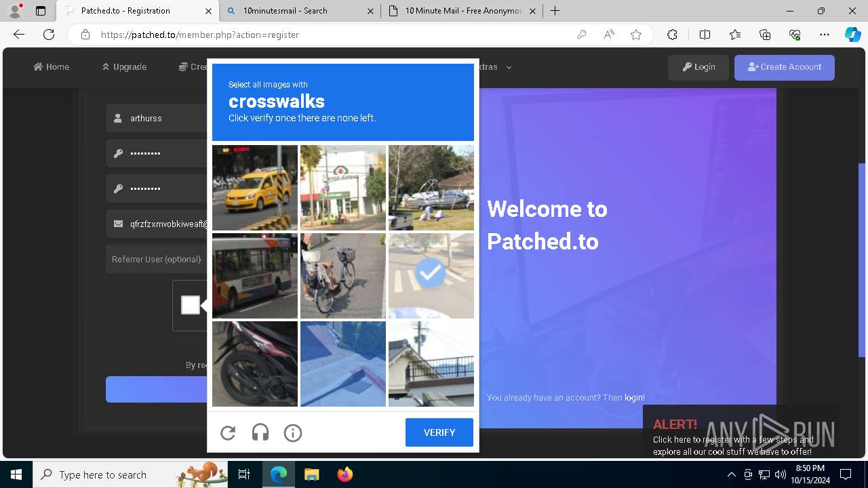Open the Home menu item
The image size is (868, 488).
tap(52, 67)
